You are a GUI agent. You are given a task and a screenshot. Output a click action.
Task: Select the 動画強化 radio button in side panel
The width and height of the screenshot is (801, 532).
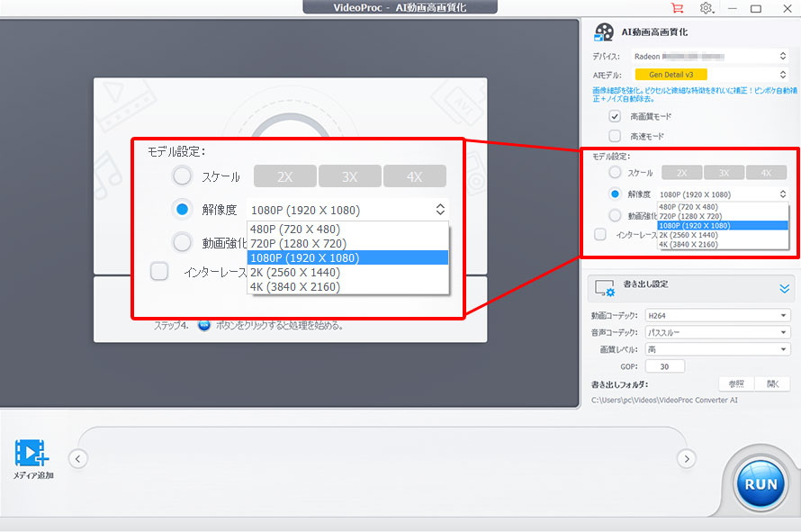(615, 216)
